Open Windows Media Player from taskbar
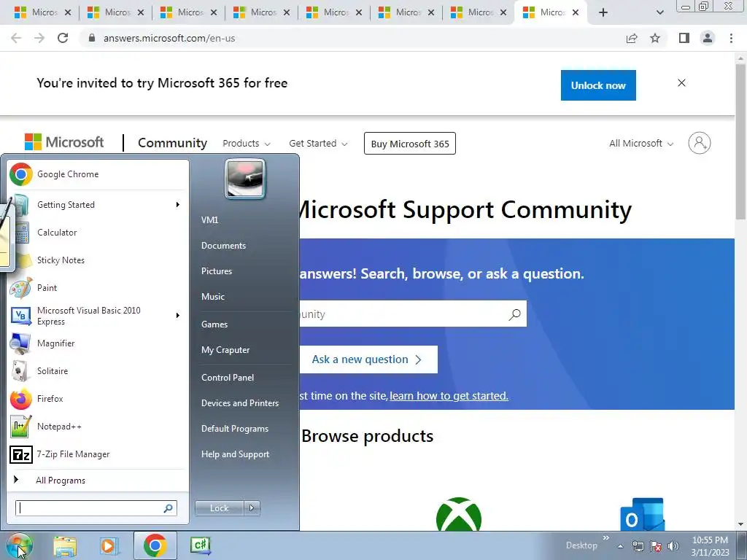This screenshot has width=747, height=560. point(109,545)
